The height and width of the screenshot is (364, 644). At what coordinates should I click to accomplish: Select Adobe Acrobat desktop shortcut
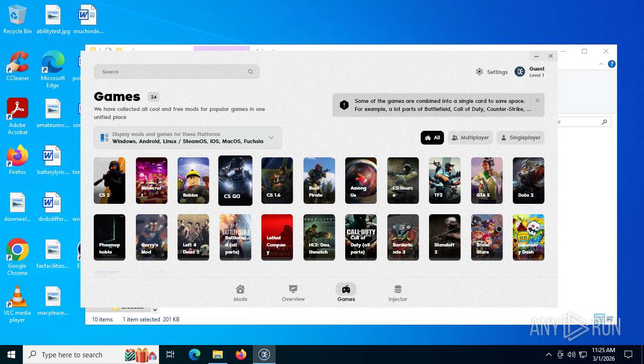(18, 117)
